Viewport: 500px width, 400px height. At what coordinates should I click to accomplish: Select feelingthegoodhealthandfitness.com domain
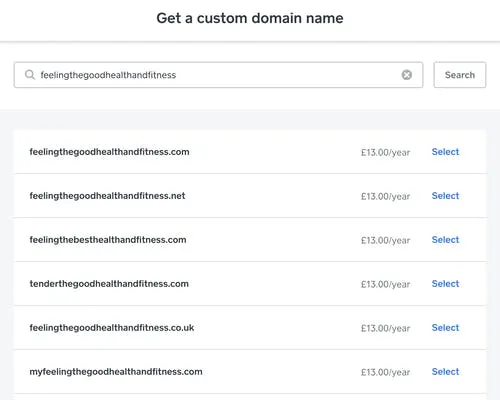445,152
